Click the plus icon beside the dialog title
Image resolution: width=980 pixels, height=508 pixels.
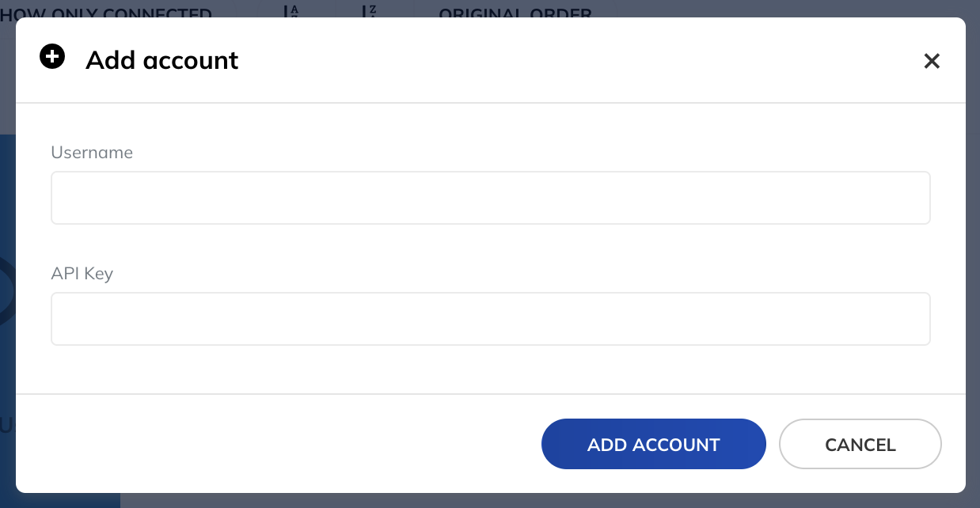52,56
